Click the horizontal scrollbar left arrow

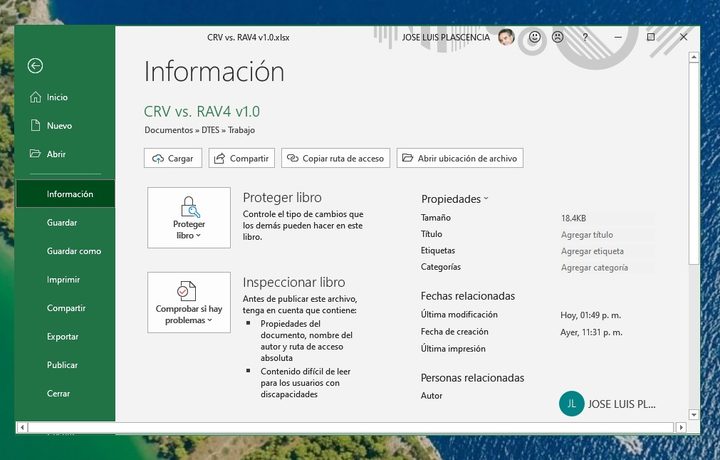(22, 427)
